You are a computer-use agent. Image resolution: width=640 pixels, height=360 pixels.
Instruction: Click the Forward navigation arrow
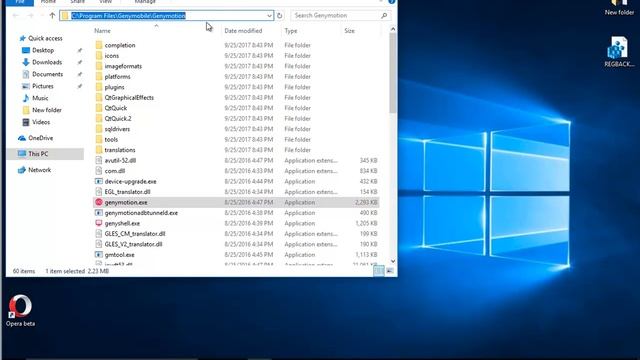coord(30,16)
